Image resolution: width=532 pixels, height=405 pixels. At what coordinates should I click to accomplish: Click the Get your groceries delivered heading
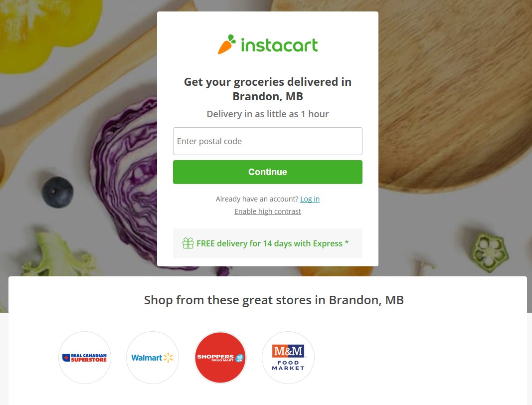268,89
